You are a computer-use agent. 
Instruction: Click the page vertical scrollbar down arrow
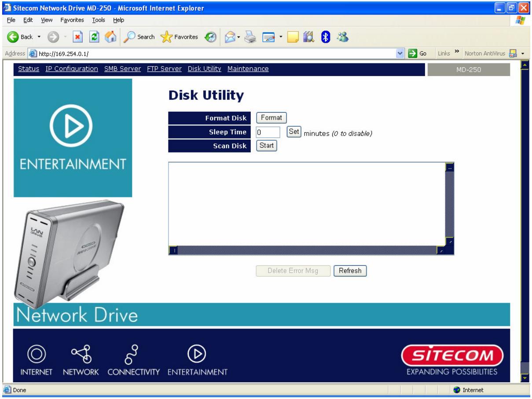(x=524, y=378)
